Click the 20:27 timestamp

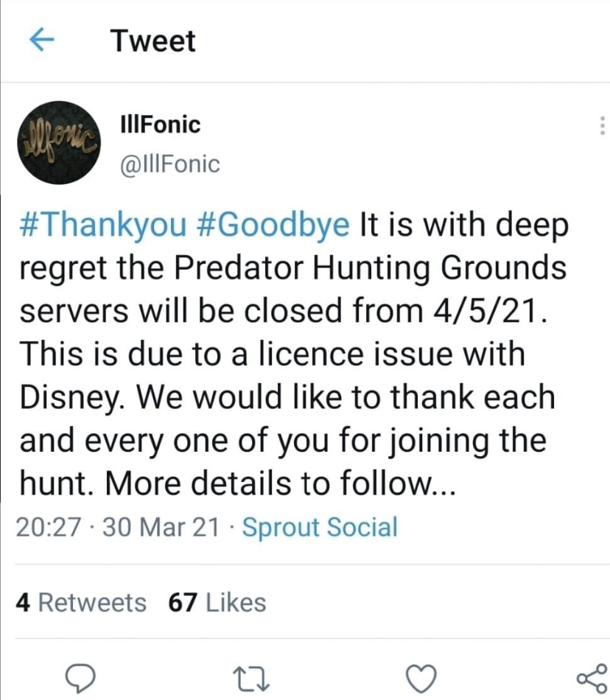coord(46,527)
